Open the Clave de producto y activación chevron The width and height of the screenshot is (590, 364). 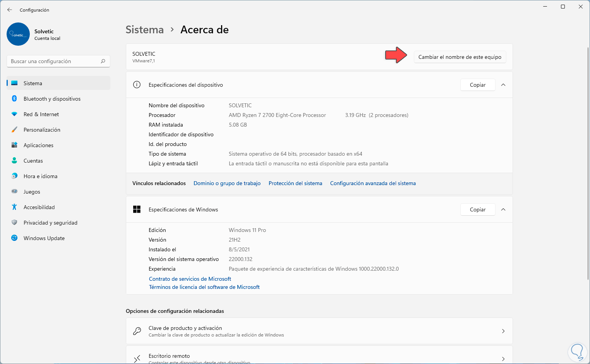coord(503,331)
